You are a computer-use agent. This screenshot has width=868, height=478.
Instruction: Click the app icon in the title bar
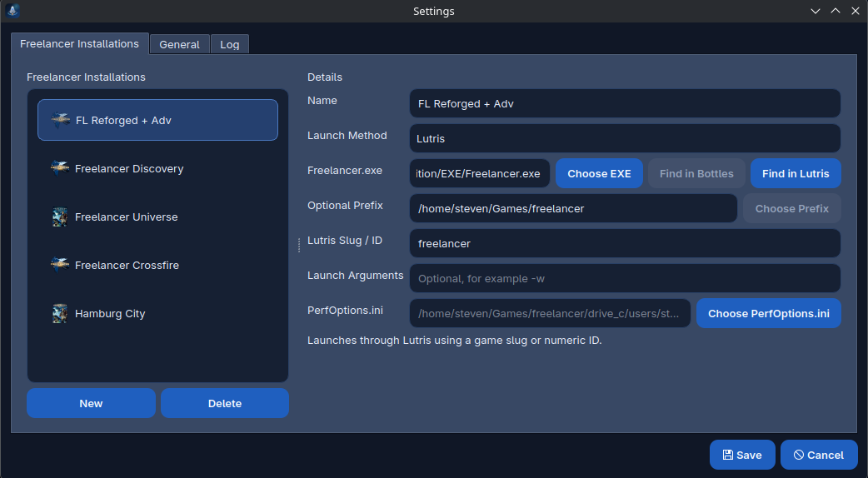[12, 11]
